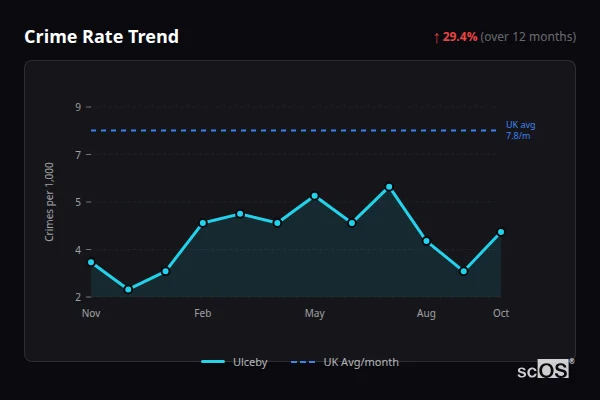
Task: Select the October data point at line end
Action: click(501, 232)
